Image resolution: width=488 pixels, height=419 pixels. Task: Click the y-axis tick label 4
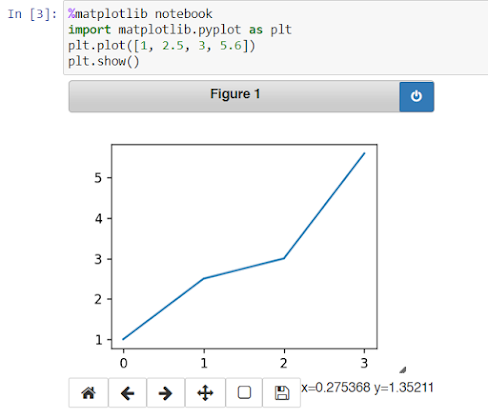click(98, 219)
